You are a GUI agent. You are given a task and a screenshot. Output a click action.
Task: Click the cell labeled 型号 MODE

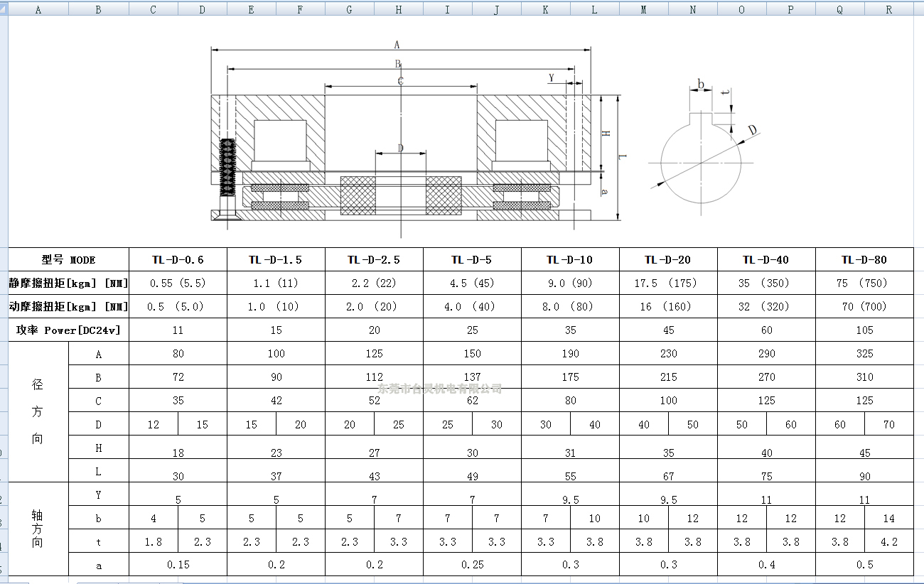(68, 259)
